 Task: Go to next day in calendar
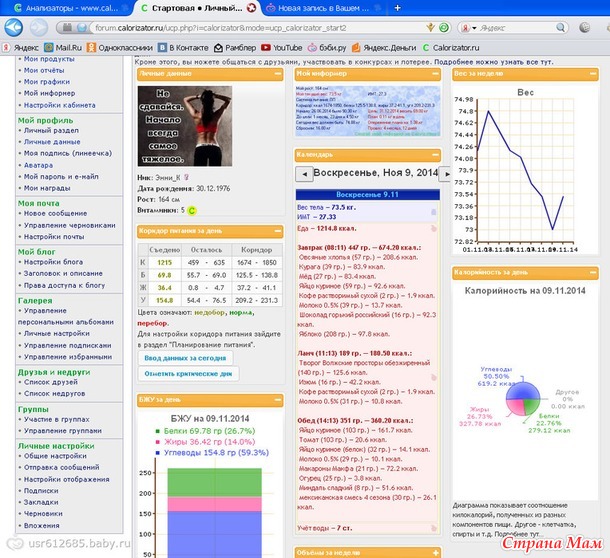446,174
